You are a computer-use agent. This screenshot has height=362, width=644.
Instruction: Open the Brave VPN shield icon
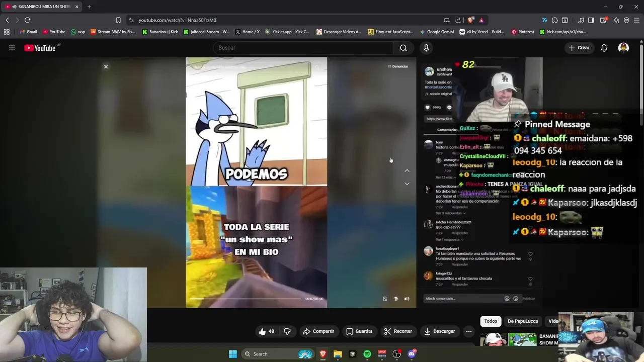[x=626, y=20]
